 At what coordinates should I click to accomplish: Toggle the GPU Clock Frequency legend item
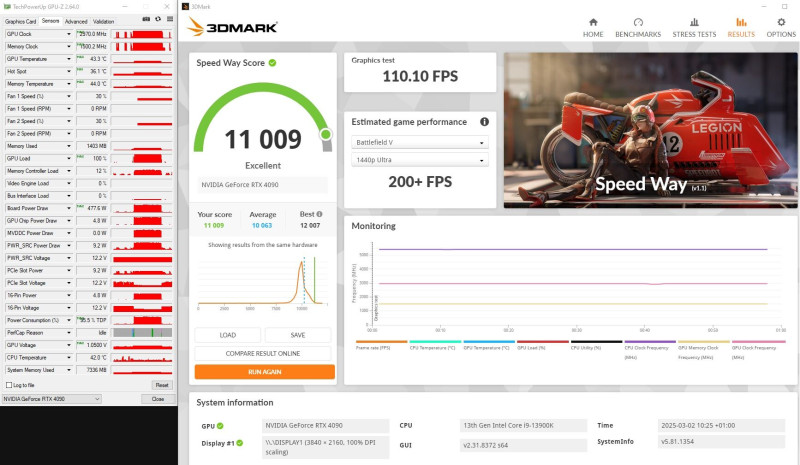point(758,350)
